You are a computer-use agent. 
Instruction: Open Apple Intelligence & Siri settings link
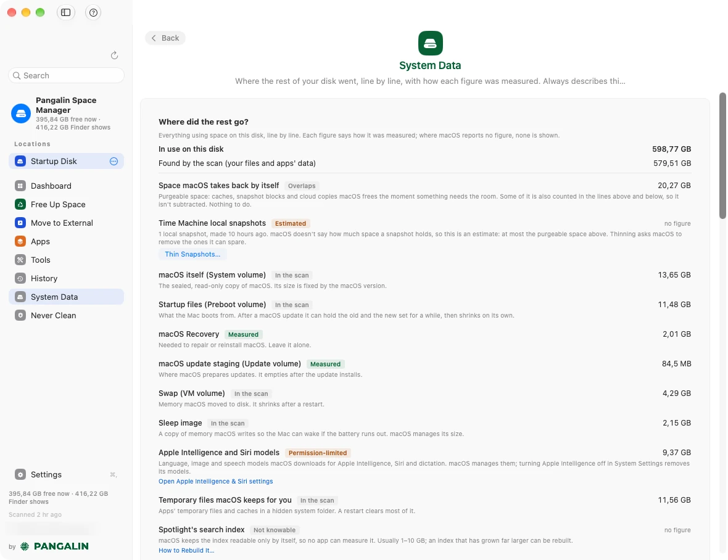[x=215, y=482]
